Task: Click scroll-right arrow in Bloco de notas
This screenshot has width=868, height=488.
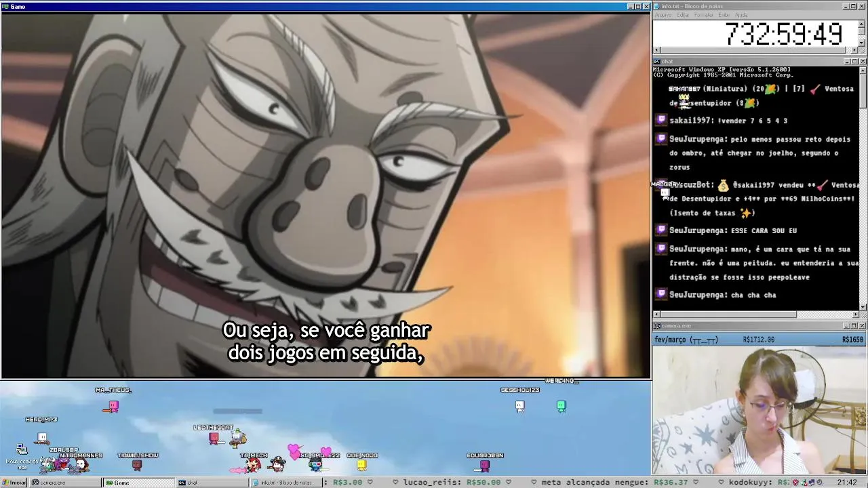Action: pos(854,50)
